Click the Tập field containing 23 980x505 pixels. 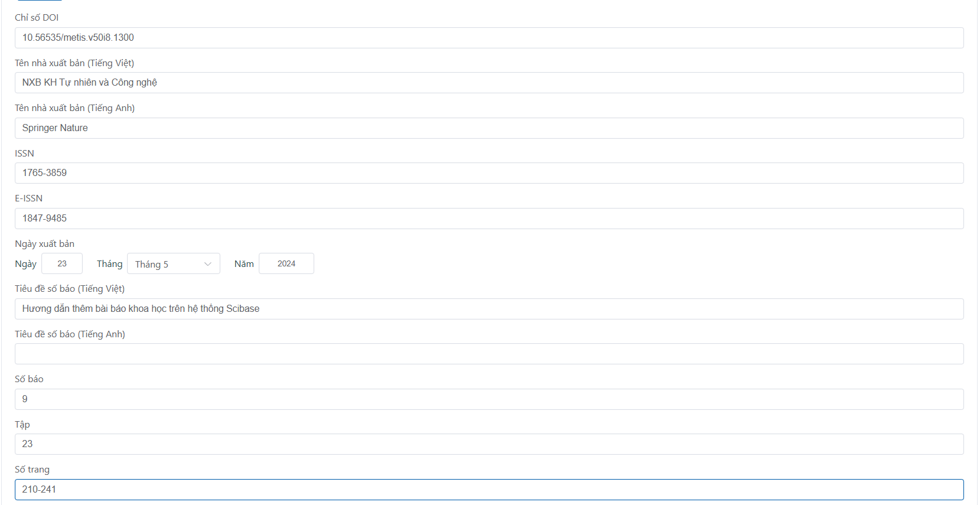point(489,444)
